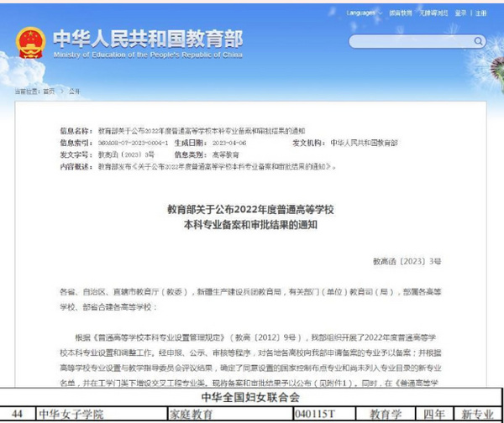Click the table cell 新专业
504x423 pixels.
[x=477, y=414]
